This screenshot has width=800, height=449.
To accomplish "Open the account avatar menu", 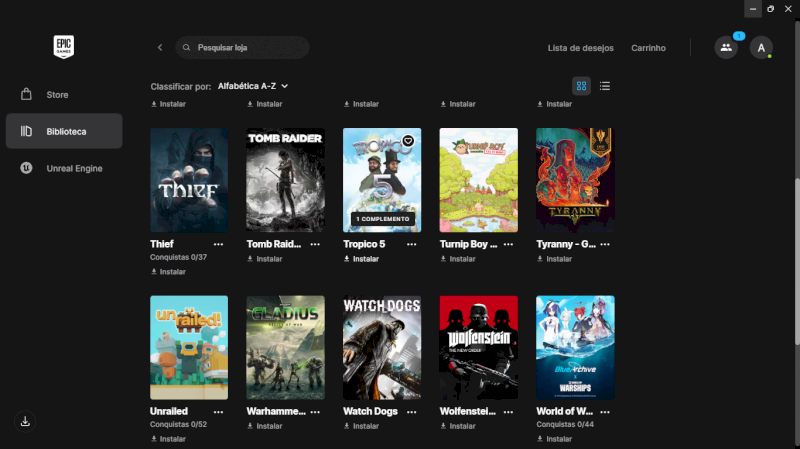I will coord(761,47).
